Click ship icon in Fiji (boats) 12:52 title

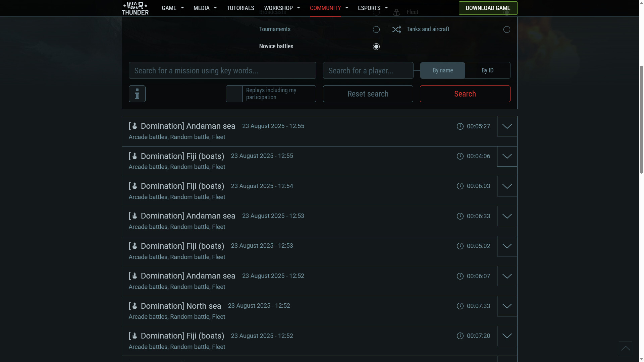point(134,336)
